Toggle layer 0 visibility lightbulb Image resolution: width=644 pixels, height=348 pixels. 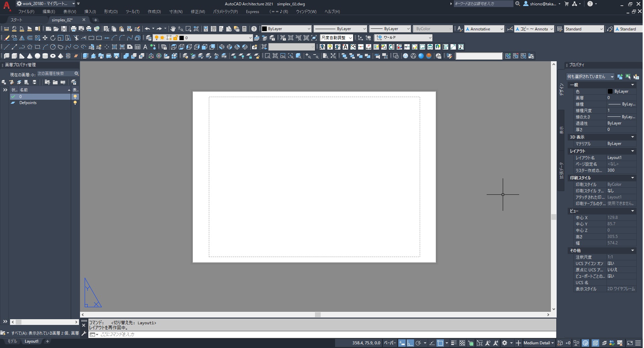pyautogui.click(x=75, y=97)
